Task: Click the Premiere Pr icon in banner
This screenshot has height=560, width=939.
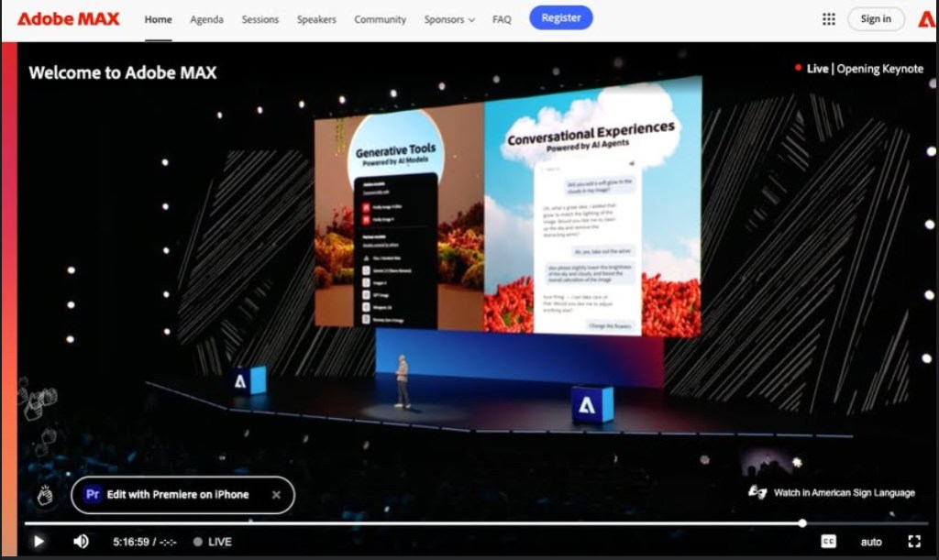Action: [93, 495]
